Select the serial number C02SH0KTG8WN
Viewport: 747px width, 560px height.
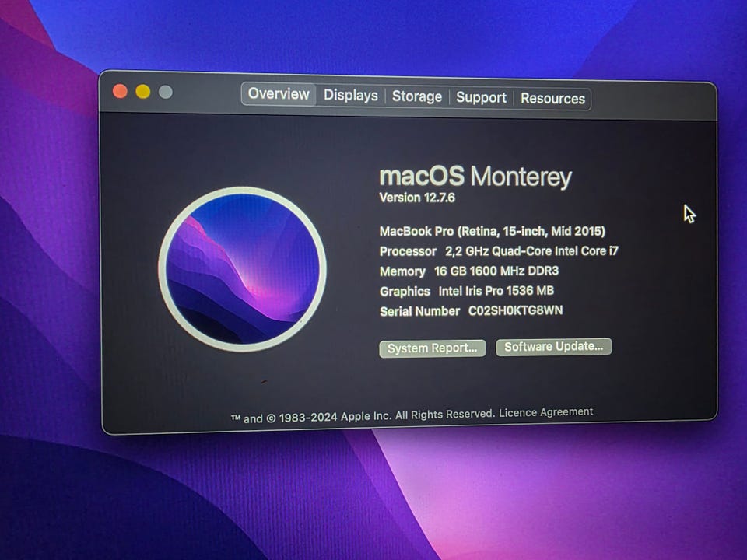click(x=515, y=310)
